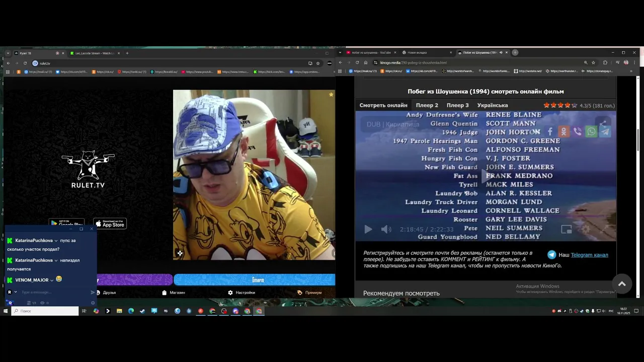Switch to the Плеер 3 tab

tap(457, 105)
